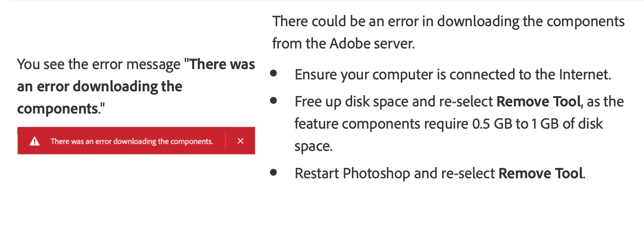Click the "Adobe server" text

click(x=372, y=44)
